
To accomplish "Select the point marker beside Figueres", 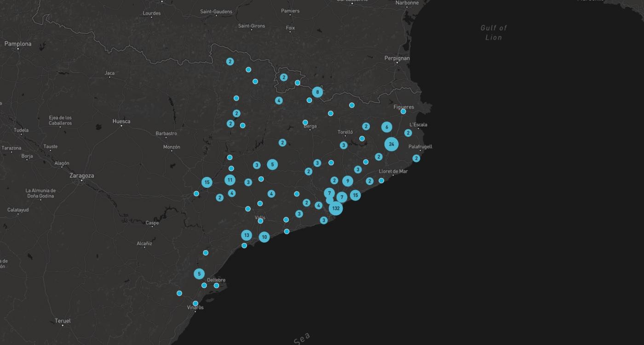I will (x=403, y=111).
